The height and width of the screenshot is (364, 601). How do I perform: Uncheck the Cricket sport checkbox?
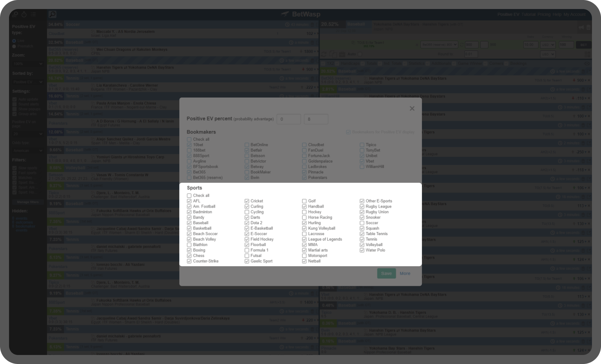tap(247, 201)
